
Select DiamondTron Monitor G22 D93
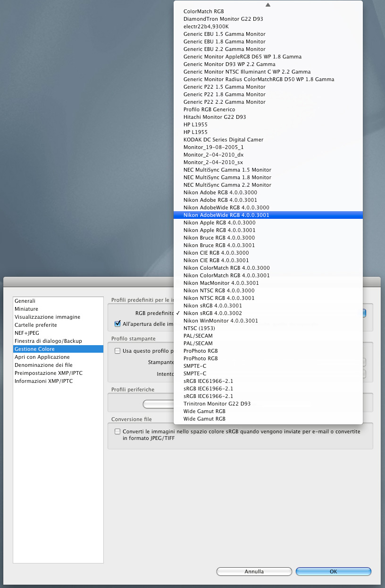[268, 19]
